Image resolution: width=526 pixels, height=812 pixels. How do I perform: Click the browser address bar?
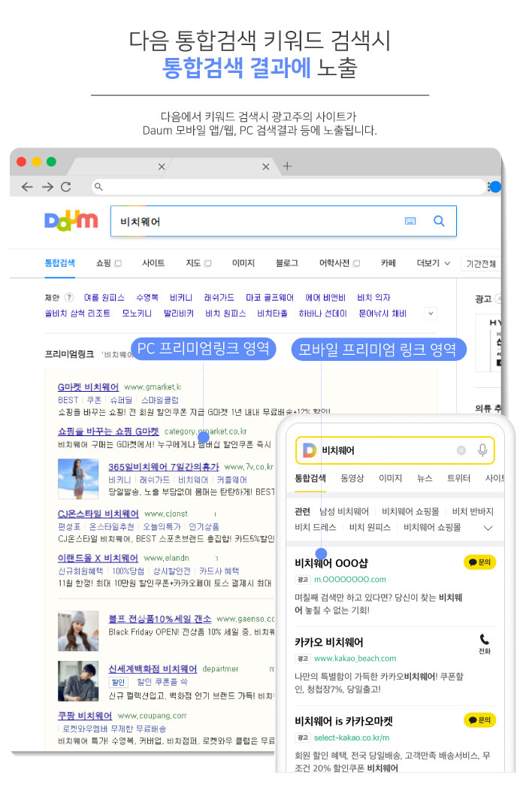click(289, 187)
